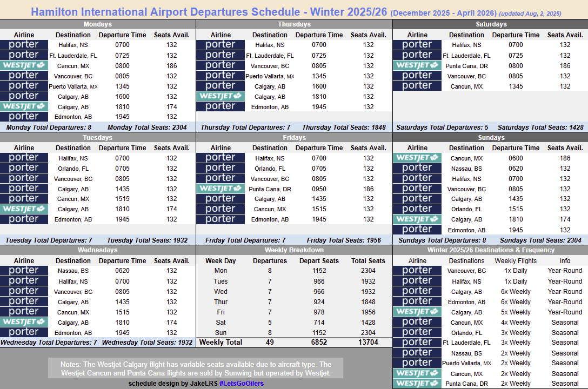Click the WestJet logo for Monday Cancun flight
The height and width of the screenshot is (389, 588).
(x=24, y=65)
